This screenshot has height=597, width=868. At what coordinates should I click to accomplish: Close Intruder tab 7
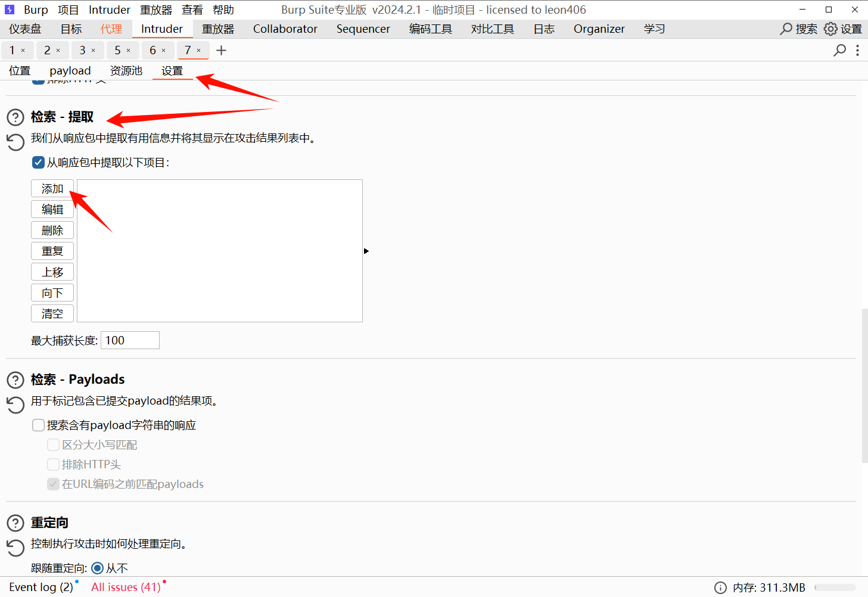point(199,51)
